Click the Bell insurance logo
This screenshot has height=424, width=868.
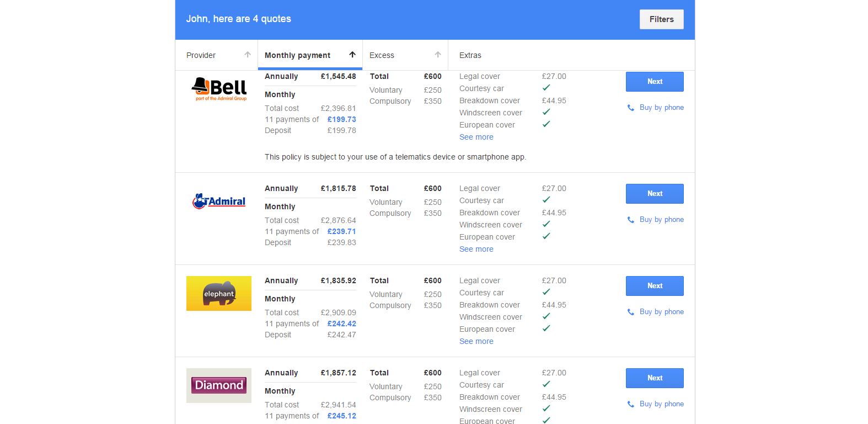pyautogui.click(x=219, y=89)
